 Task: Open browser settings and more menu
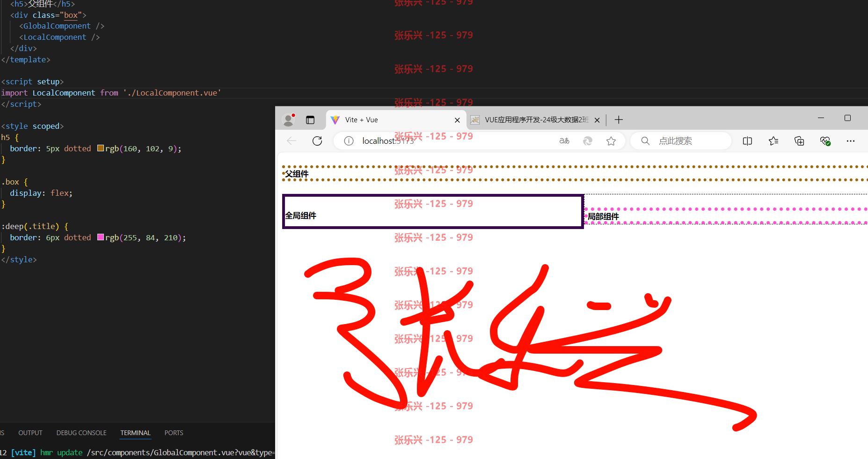(x=851, y=141)
